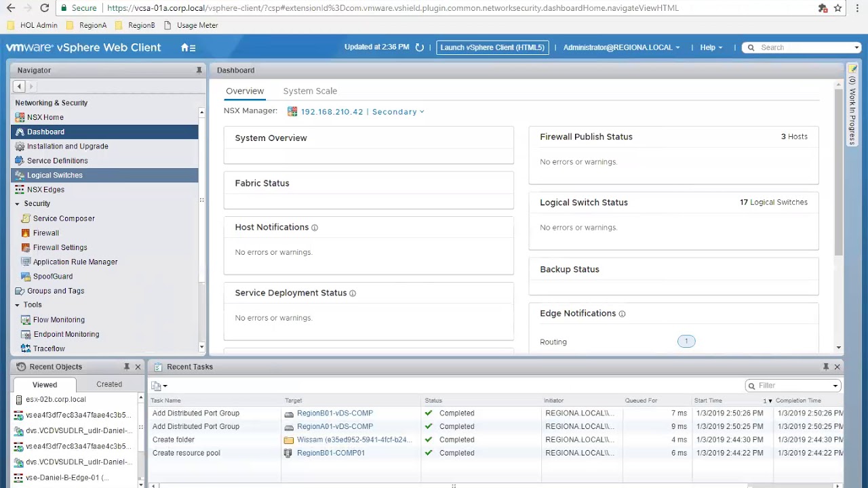Open NSX Home in navigator
Viewport: 868px width, 488px height.
(x=45, y=117)
